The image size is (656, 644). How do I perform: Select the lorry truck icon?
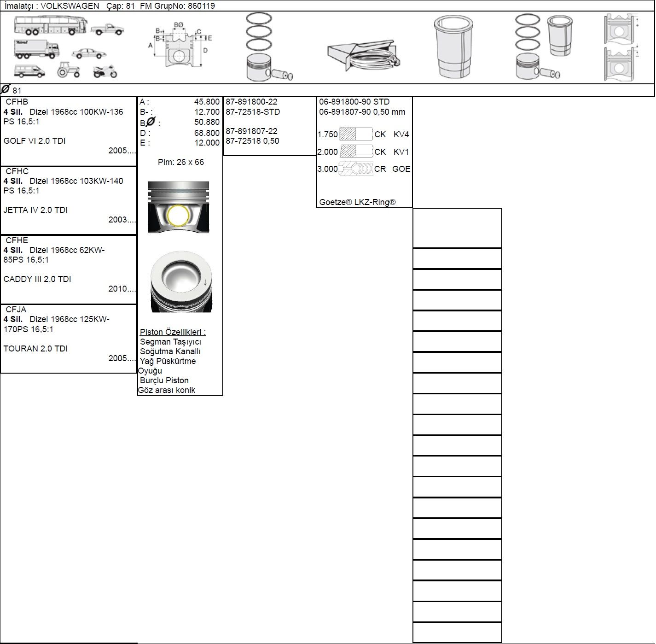point(36,49)
